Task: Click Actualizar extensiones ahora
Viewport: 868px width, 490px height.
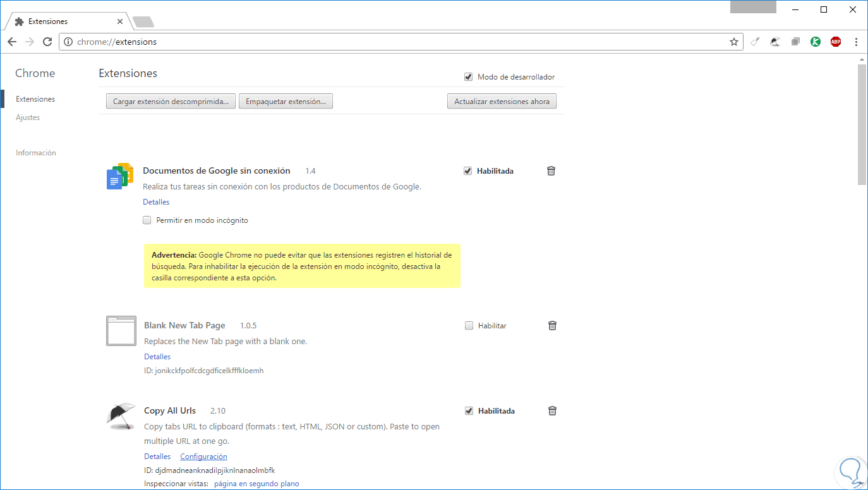Action: pyautogui.click(x=502, y=101)
